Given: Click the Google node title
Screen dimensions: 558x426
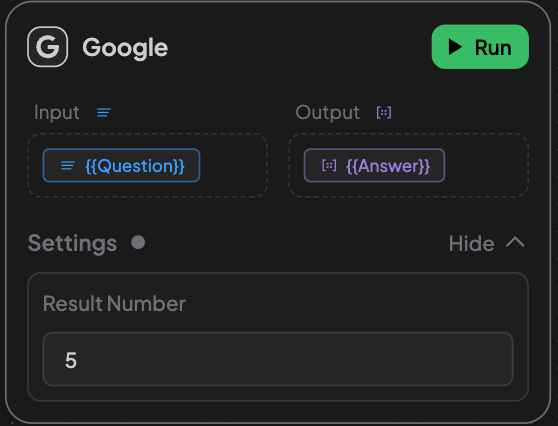Looking at the screenshot, I should (x=125, y=48).
